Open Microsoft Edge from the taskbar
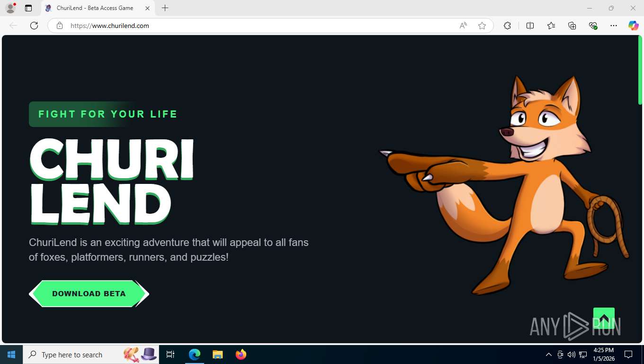644x364 pixels. tap(195, 355)
